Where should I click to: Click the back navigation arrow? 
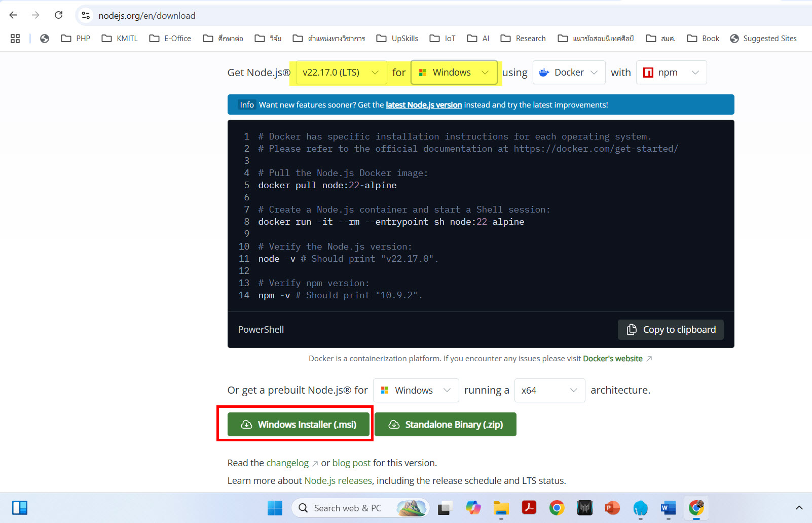[x=13, y=15]
